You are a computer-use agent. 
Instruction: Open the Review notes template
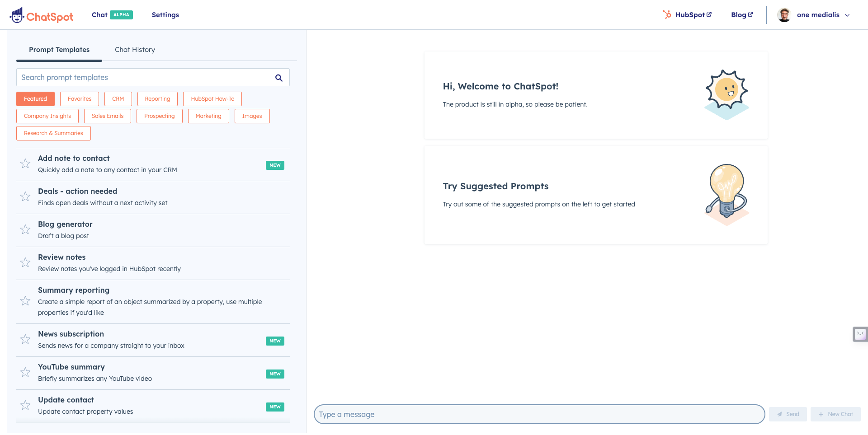(x=153, y=263)
